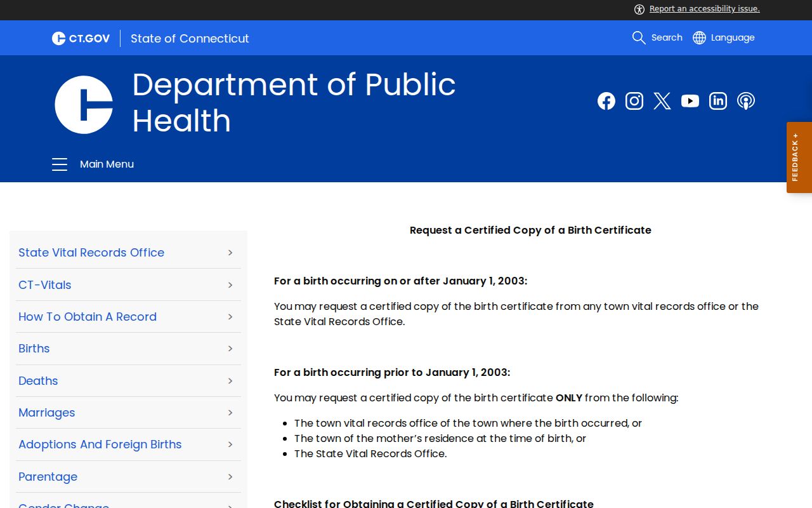Viewport: 812px width, 508px height.
Task: Open the YouTube social icon
Action: pyautogui.click(x=690, y=101)
